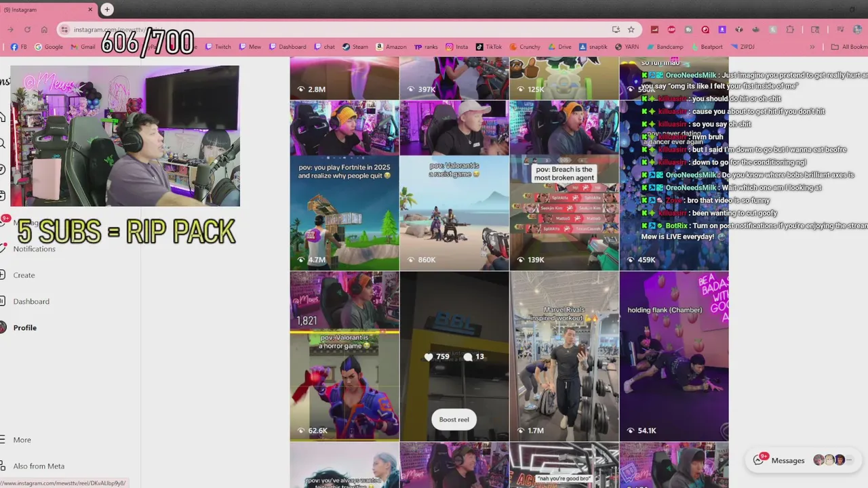The width and height of the screenshot is (868, 488).
Task: Open the Bandcamp bookmark
Action: pyautogui.click(x=665, y=47)
